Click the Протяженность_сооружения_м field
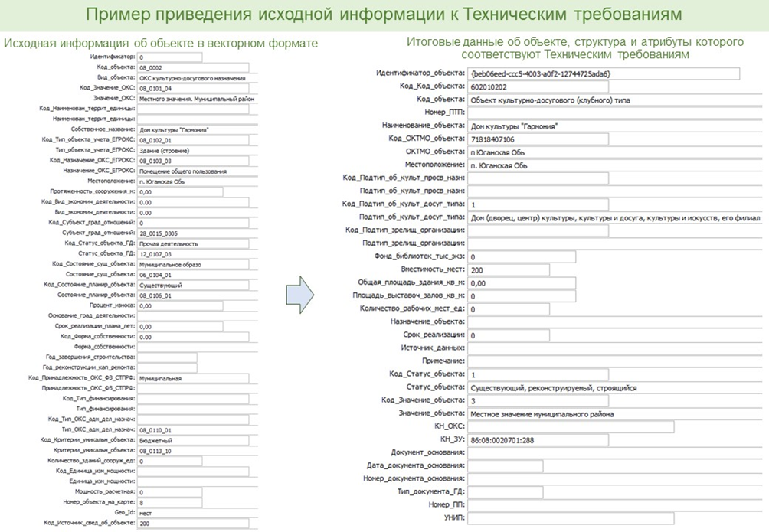Viewport: 769px width, 532px height. tap(180, 191)
